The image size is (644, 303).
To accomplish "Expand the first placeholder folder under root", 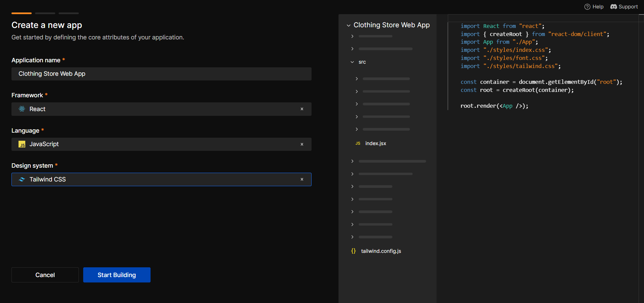I will point(352,36).
